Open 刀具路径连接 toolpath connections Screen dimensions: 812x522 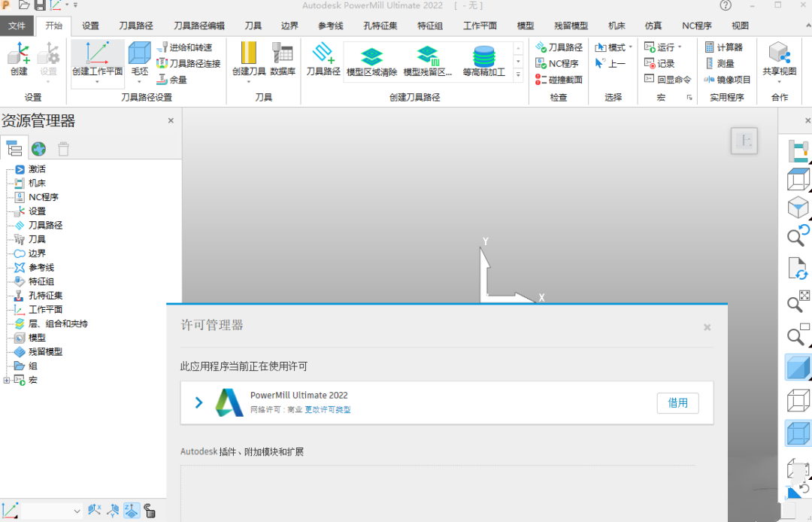[189, 63]
